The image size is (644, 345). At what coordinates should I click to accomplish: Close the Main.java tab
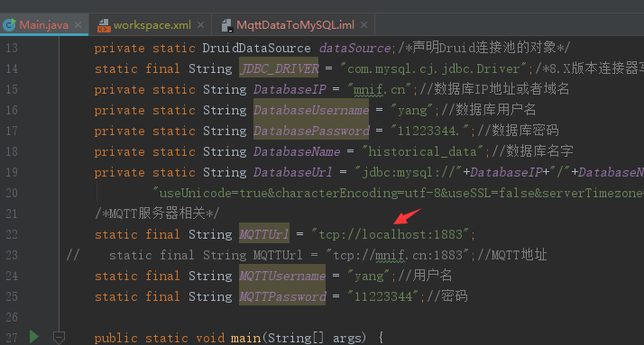point(78,25)
